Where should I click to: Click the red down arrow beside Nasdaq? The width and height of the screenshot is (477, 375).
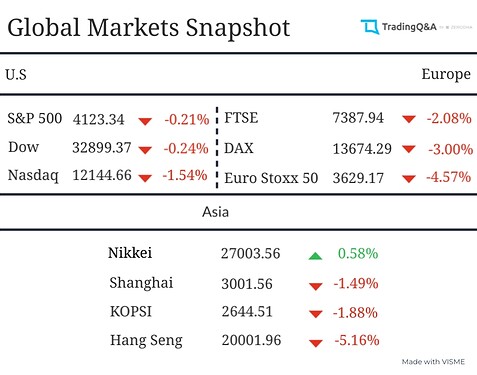click(145, 178)
